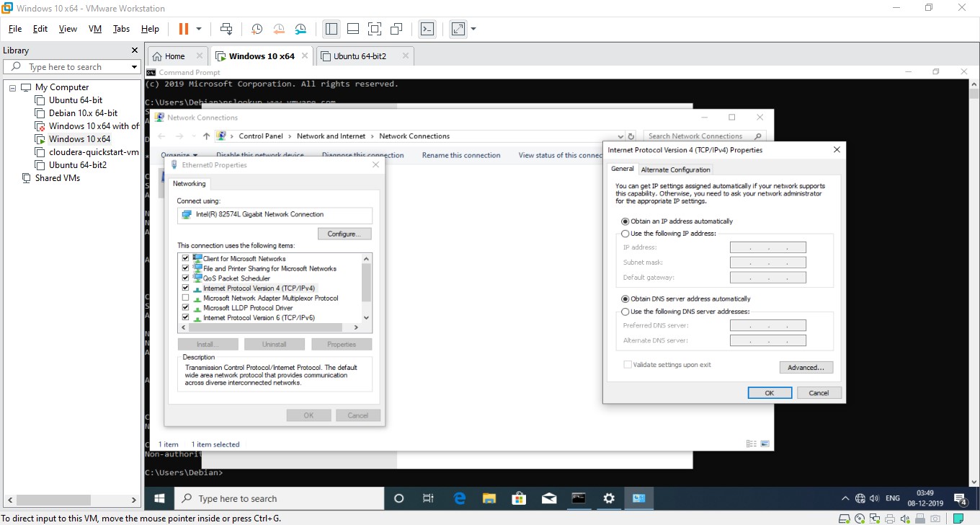The width and height of the screenshot is (980, 525).
Task: Click the virtual CD/DVD device status icon
Action: pyautogui.click(x=860, y=518)
